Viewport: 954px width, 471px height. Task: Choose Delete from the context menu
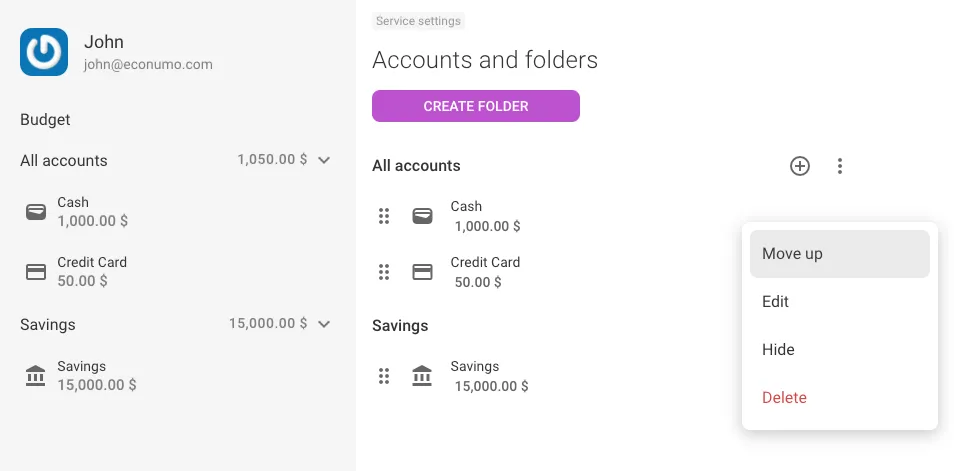point(840,398)
